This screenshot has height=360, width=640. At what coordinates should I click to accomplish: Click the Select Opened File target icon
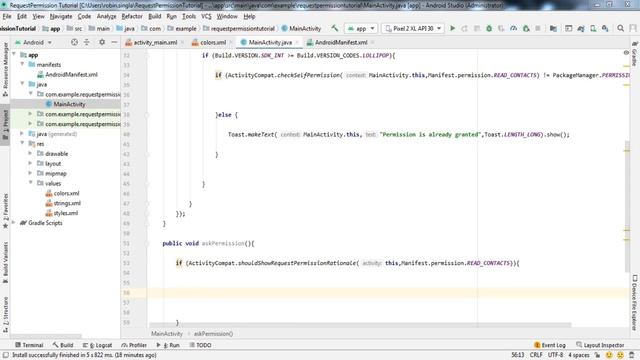coord(74,42)
